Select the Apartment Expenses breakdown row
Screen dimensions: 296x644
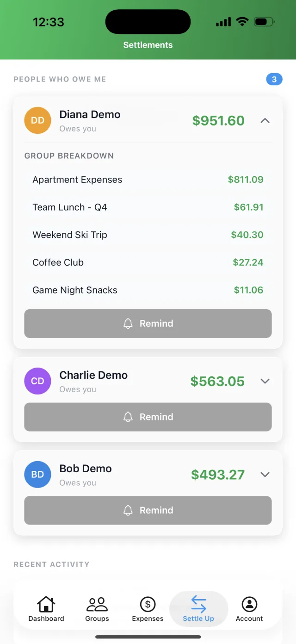[x=148, y=180]
